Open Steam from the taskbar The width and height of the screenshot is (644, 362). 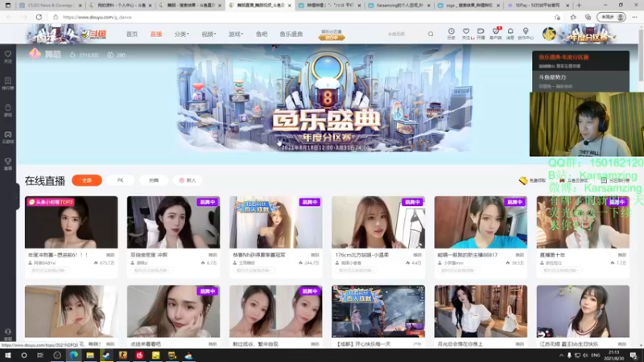[106, 356]
